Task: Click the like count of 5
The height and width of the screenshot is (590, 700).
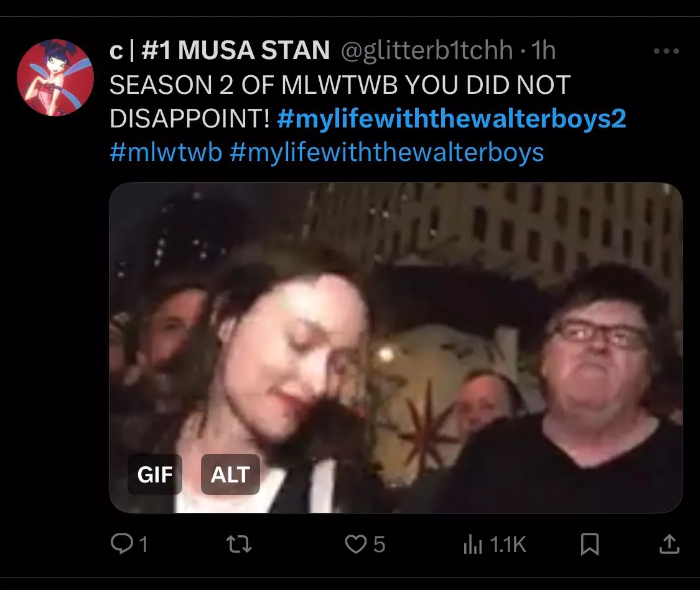Action: [x=379, y=545]
